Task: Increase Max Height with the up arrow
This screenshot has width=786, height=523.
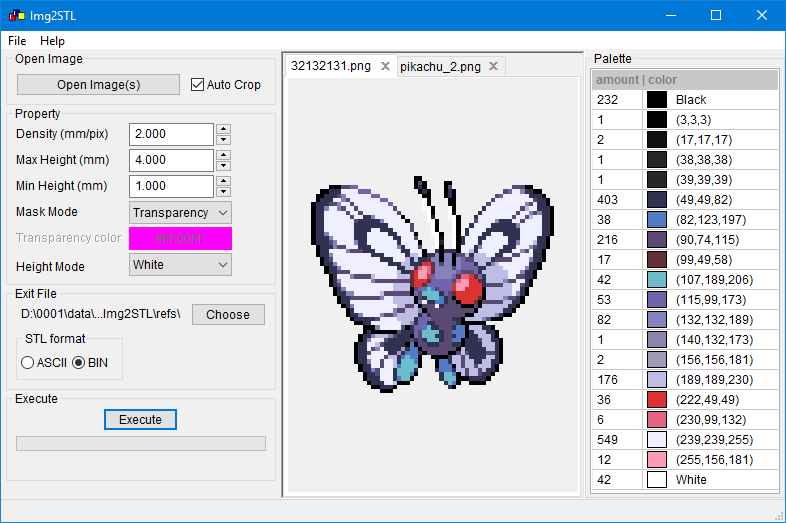Action: point(224,155)
